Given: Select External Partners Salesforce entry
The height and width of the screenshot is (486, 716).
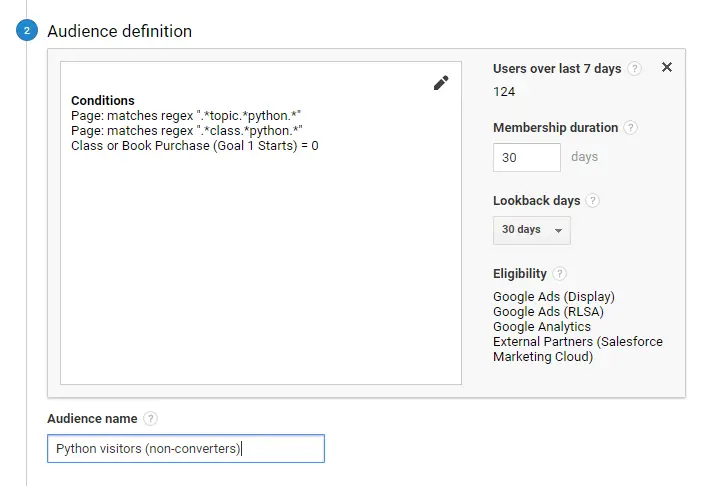Looking at the screenshot, I should [x=578, y=349].
